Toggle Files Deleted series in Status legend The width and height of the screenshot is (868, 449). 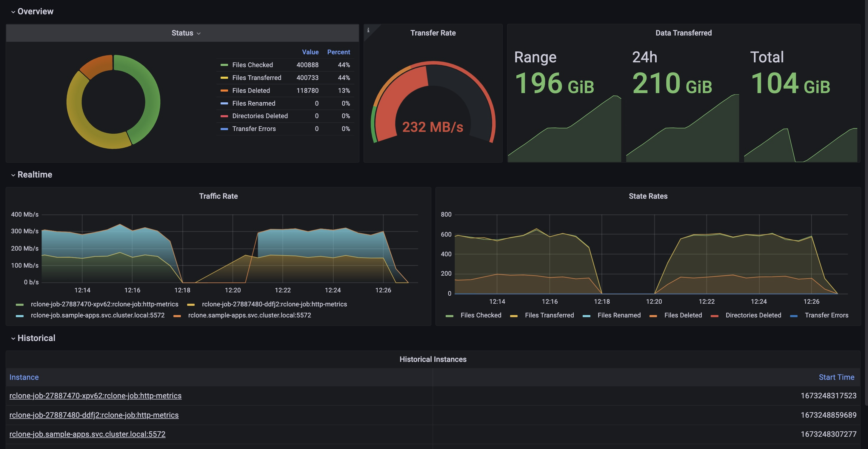click(x=251, y=91)
